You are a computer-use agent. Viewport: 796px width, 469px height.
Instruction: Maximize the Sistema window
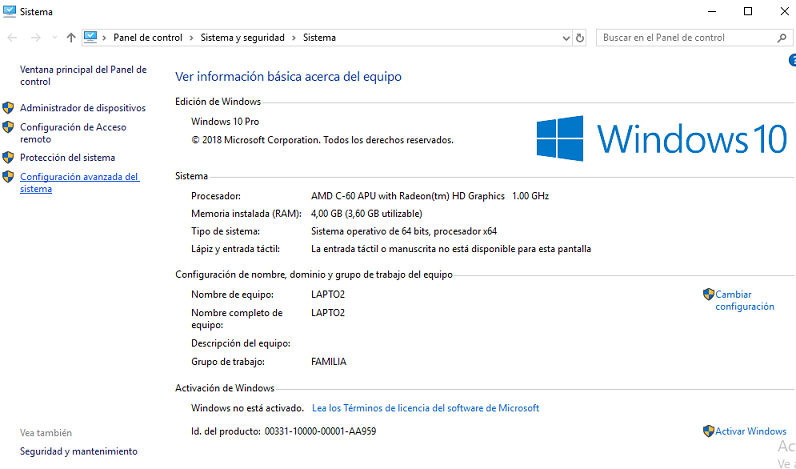(x=748, y=11)
